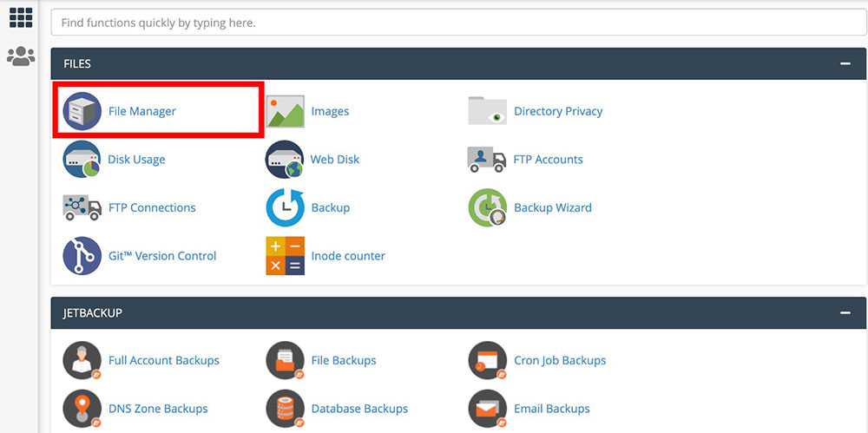Go to Directory Privacy link
Viewport: 868px width, 433px height.
pyautogui.click(x=558, y=111)
